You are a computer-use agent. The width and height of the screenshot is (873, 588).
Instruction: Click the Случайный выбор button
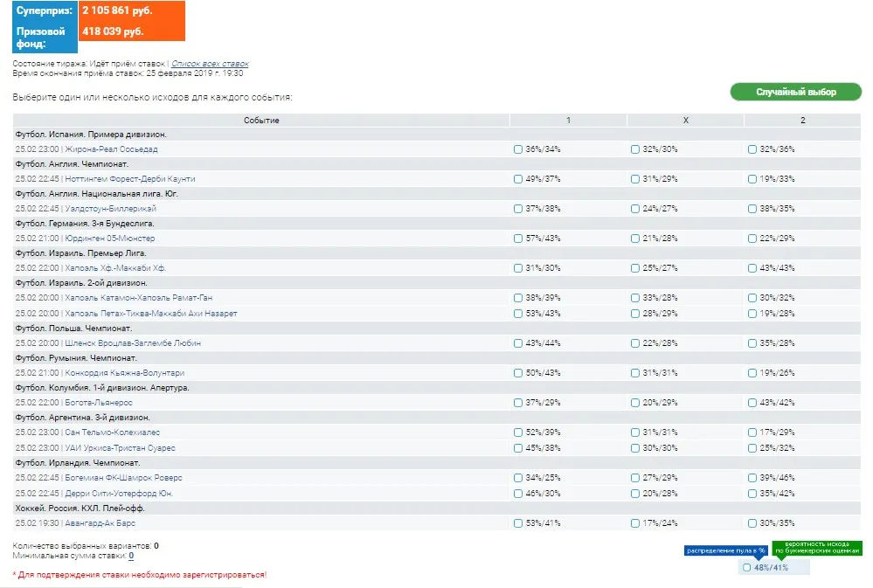tap(795, 92)
